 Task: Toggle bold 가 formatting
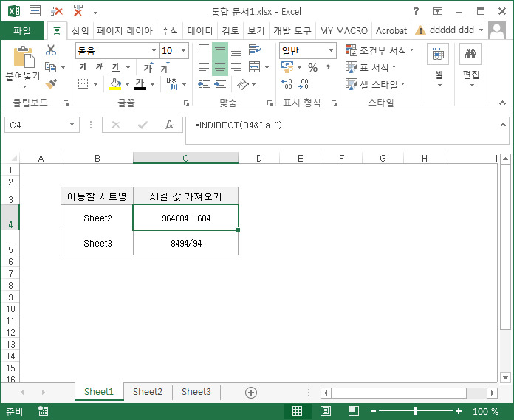(83, 67)
